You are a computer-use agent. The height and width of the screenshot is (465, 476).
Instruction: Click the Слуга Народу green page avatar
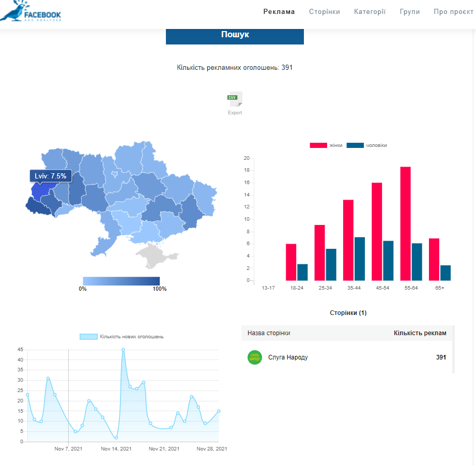(x=255, y=357)
